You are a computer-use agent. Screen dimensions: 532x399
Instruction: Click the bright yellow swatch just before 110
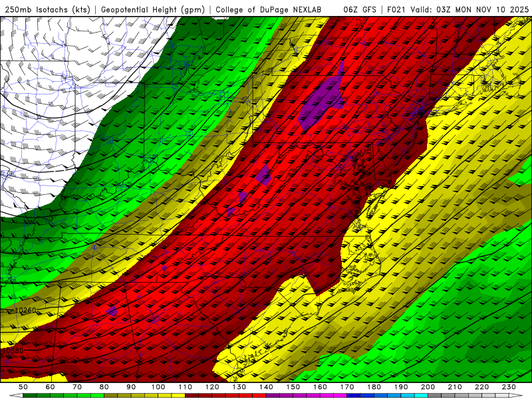(x=178, y=396)
